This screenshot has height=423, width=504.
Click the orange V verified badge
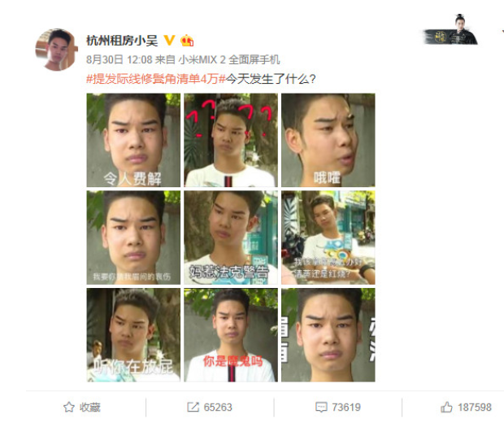tap(169, 41)
